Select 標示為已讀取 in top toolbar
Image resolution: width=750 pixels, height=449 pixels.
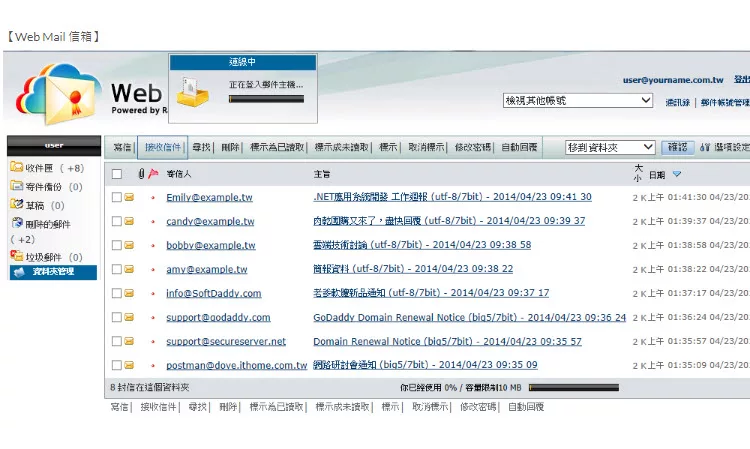click(x=277, y=147)
